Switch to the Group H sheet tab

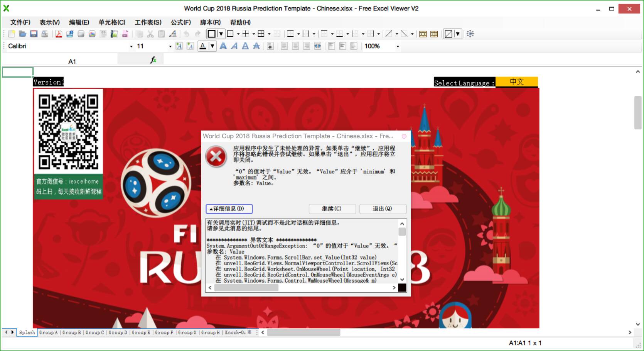coord(211,332)
